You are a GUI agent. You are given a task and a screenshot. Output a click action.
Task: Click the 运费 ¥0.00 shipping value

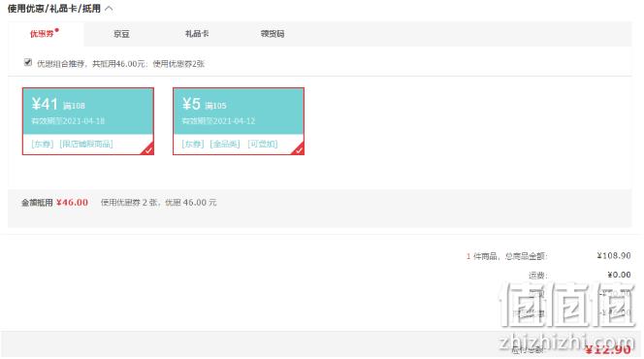(619, 275)
